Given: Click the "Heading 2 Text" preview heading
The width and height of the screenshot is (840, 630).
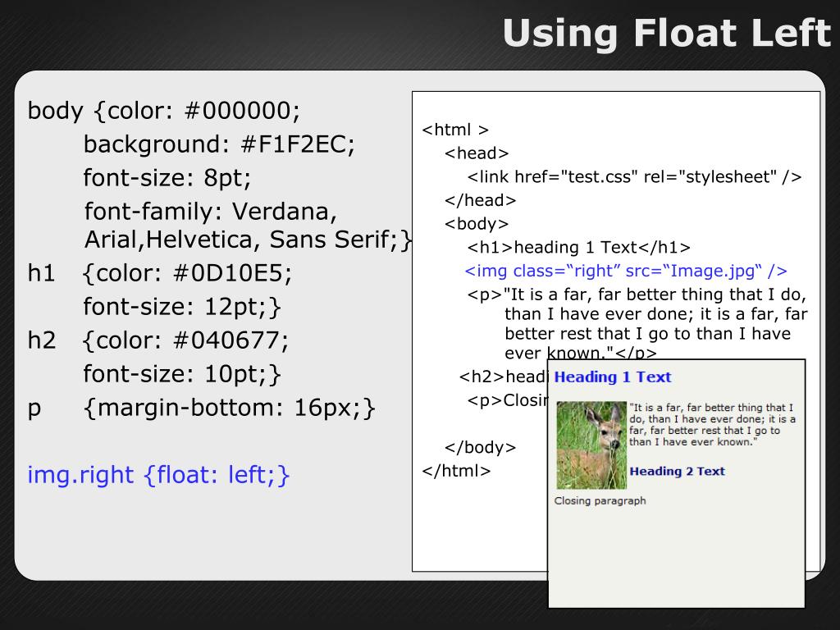Looking at the screenshot, I should [677, 472].
